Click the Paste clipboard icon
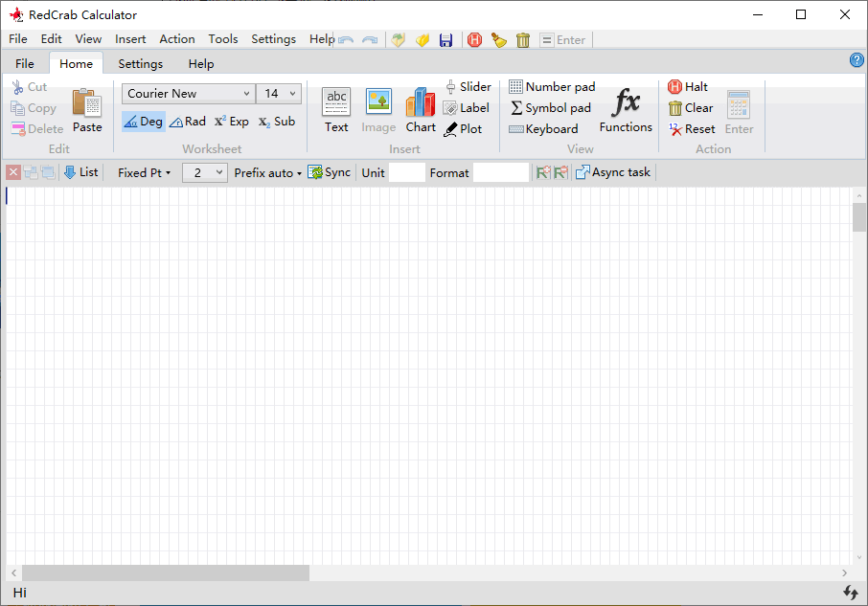868x606 pixels. [x=87, y=103]
